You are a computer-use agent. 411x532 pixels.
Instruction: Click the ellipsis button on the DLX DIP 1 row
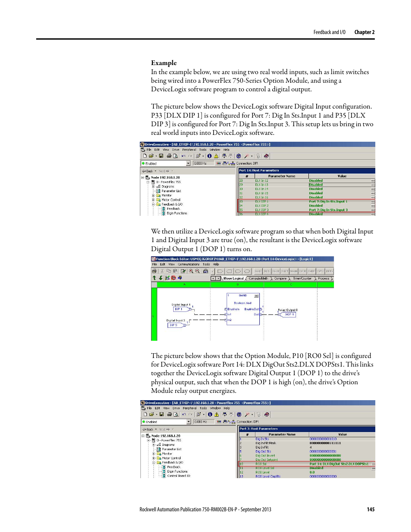(373, 202)
